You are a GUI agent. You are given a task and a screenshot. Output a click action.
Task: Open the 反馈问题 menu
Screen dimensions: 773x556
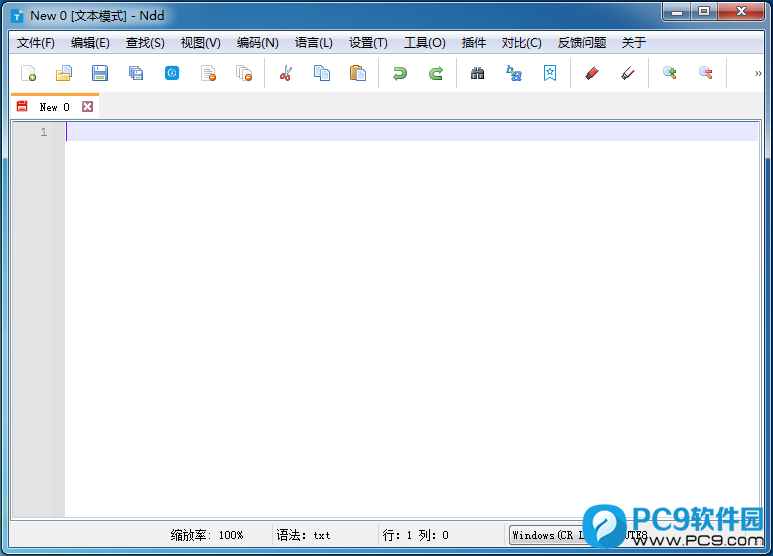(x=581, y=43)
